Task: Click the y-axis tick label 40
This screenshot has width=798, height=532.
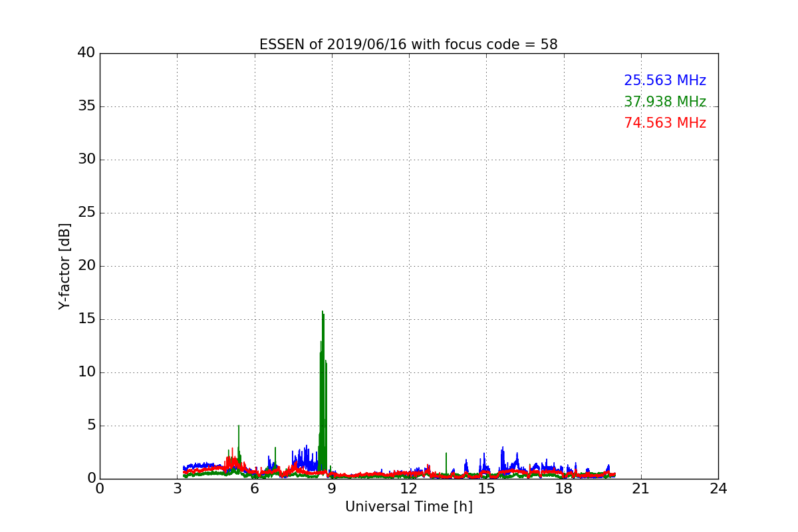Action: pos(86,53)
